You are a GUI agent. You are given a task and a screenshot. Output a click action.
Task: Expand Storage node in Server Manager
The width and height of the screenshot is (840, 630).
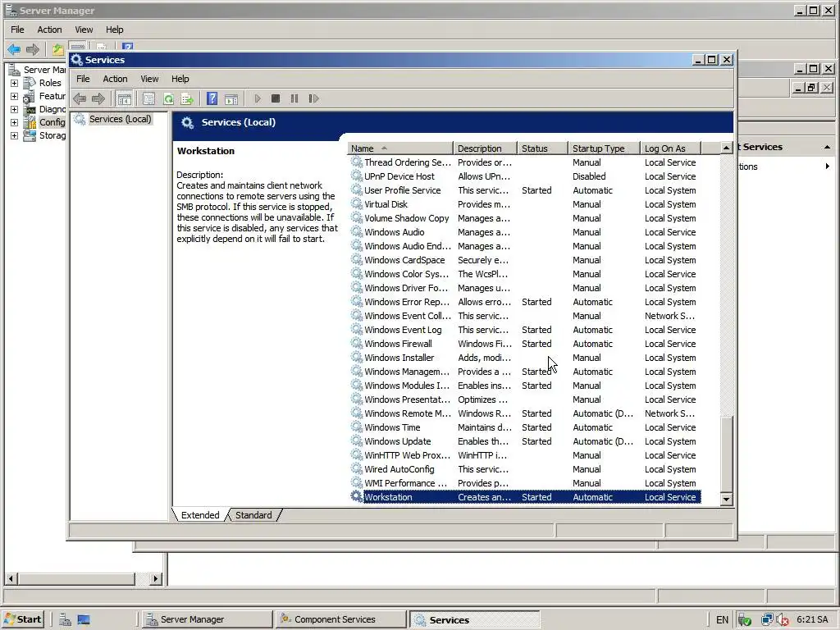(15, 135)
